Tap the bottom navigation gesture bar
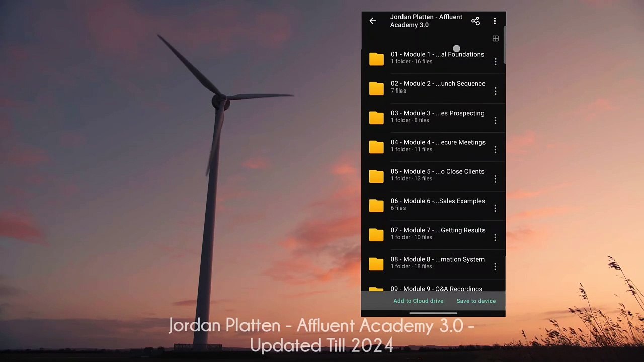 433,313
